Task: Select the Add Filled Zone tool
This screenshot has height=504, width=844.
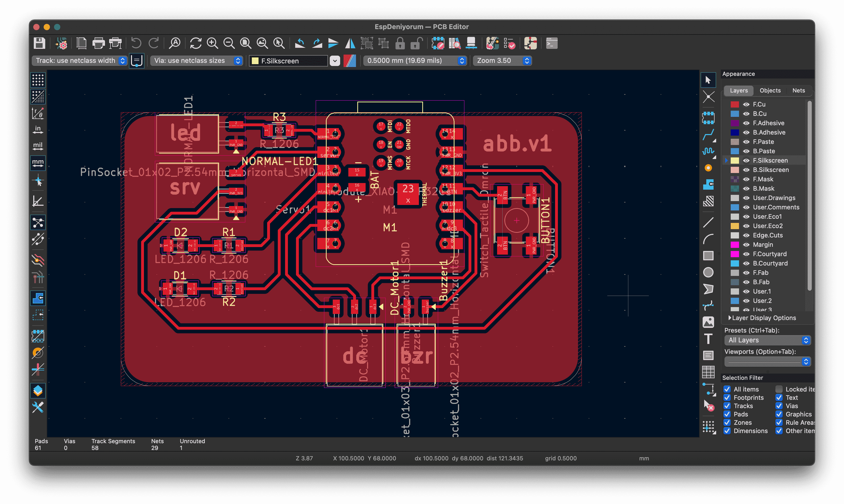Action: click(708, 185)
